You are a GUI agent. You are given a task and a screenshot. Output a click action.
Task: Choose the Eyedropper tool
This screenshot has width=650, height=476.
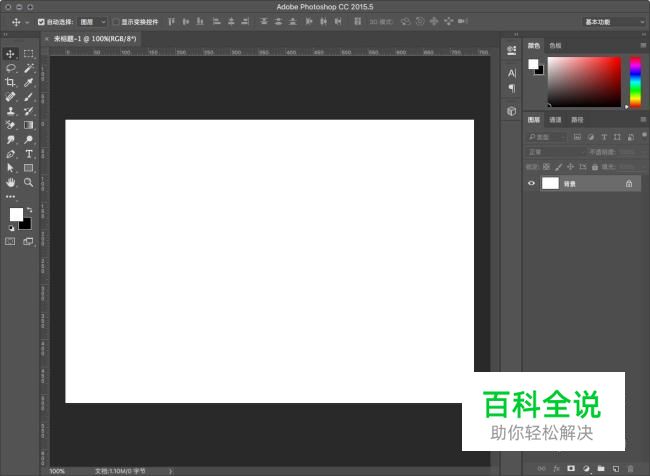coord(28,83)
